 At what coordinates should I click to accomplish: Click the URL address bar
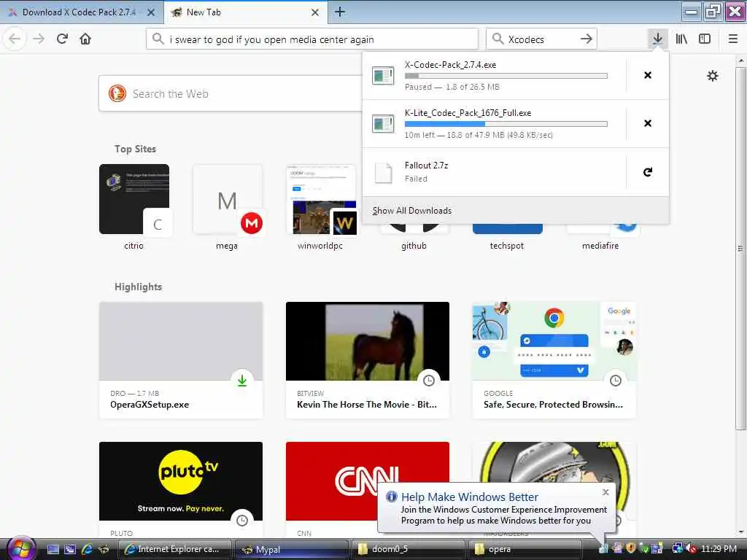click(312, 39)
